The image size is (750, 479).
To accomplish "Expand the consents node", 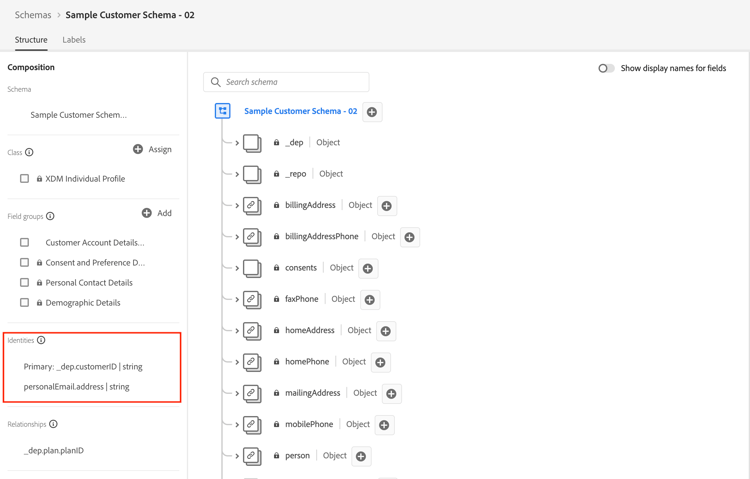I will (x=237, y=268).
